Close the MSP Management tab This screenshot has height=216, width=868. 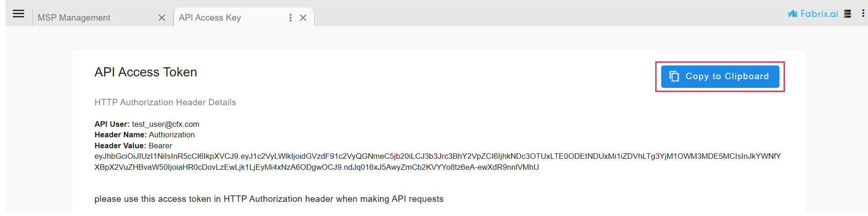click(162, 18)
